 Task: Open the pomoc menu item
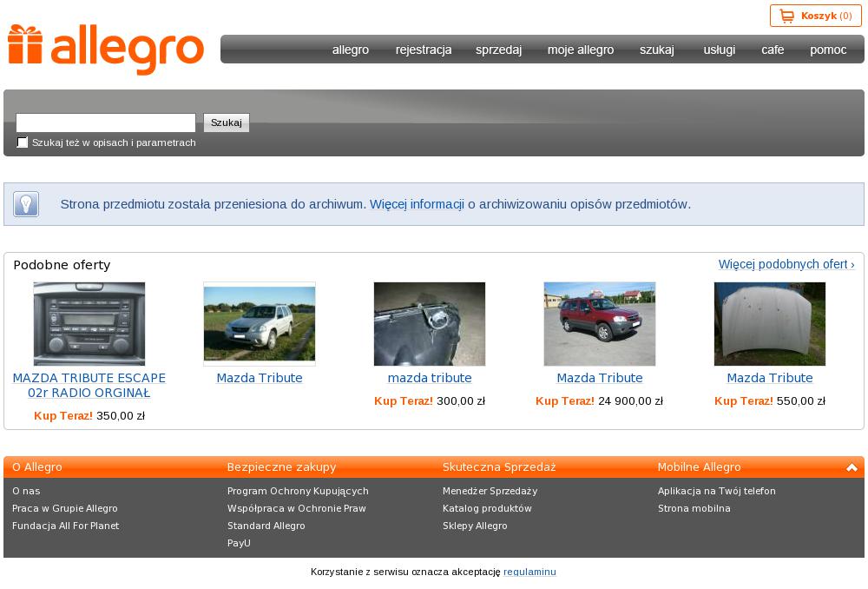[x=828, y=50]
